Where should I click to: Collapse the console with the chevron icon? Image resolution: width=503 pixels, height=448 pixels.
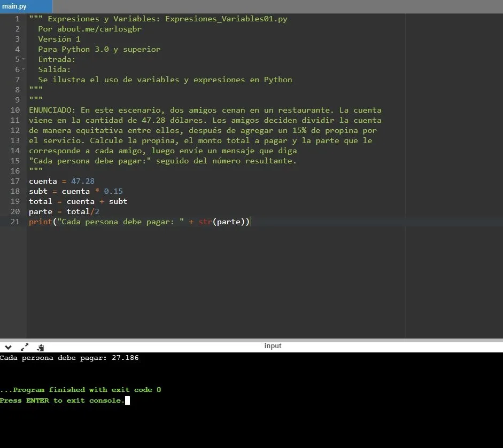click(x=9, y=348)
